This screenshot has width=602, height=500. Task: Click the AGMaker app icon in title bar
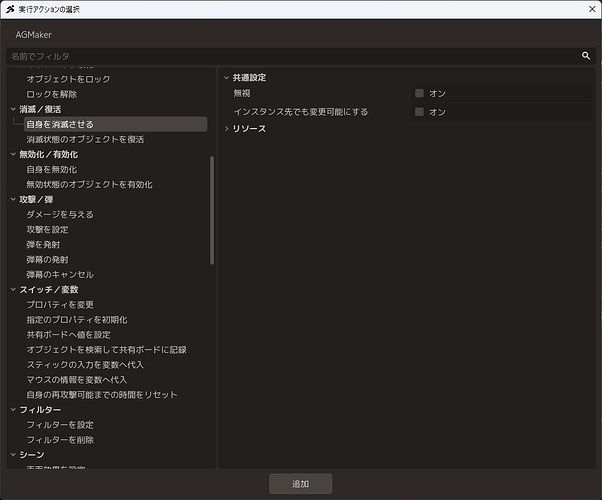[x=10, y=9]
